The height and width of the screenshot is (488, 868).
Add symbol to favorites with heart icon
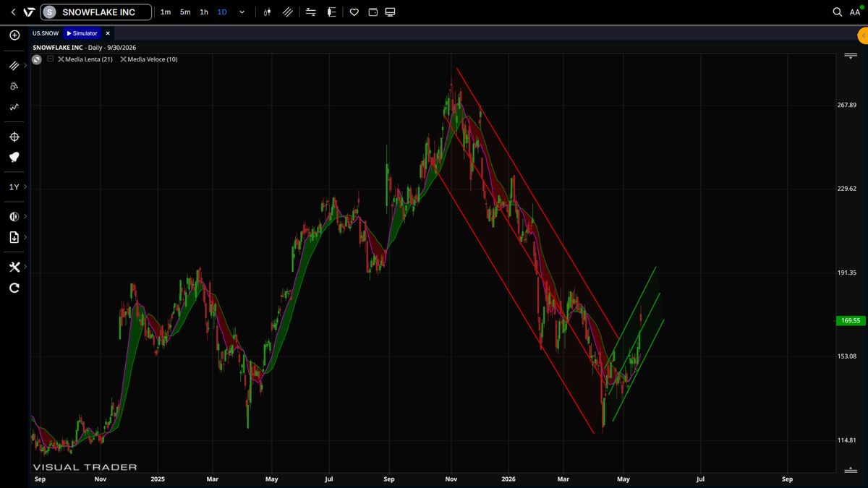click(354, 12)
